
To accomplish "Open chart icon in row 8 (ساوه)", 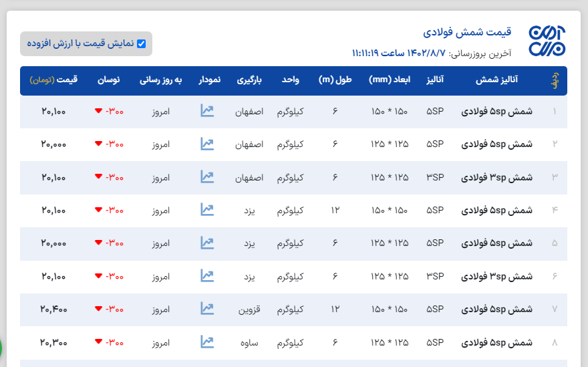I will point(207,342).
